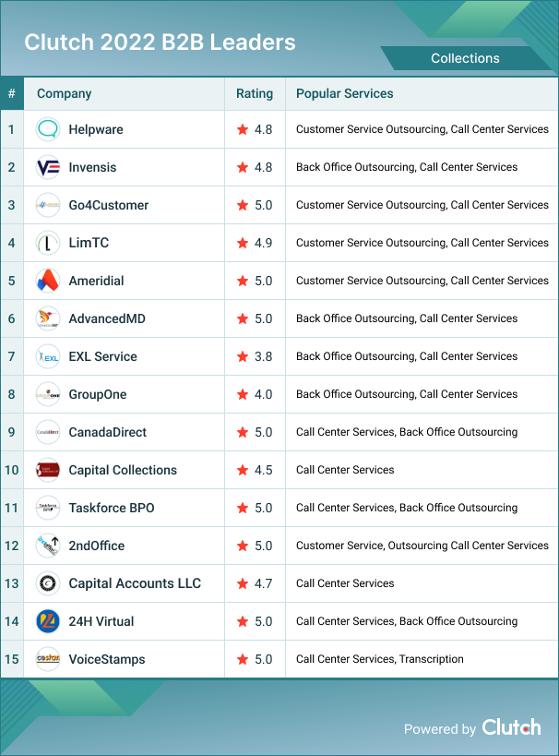The width and height of the screenshot is (559, 756).
Task: Select the Ameridial red-blue logo
Action: click(x=48, y=281)
